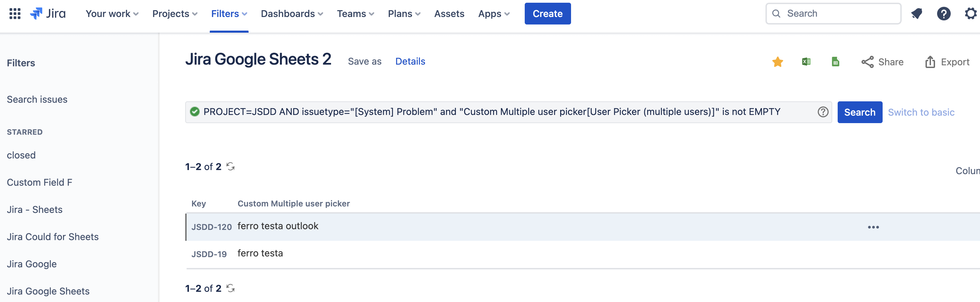980x302 pixels.
Task: Click the Jira Google Sheets 2 title
Action: (258, 59)
